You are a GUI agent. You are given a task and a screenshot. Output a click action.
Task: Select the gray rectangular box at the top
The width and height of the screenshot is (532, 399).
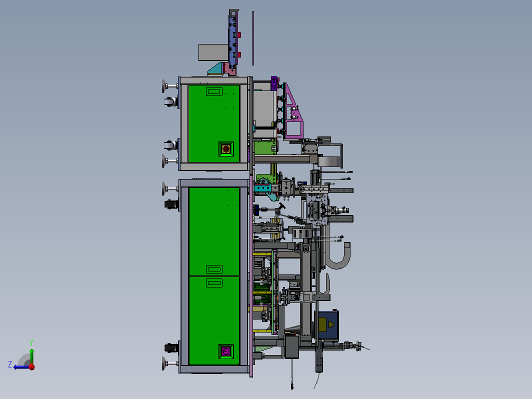click(x=213, y=52)
